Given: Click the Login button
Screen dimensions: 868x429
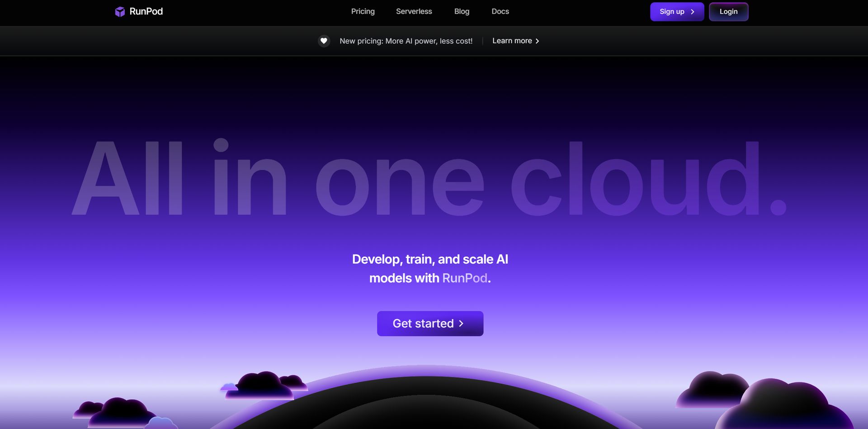Looking at the screenshot, I should tap(728, 12).
